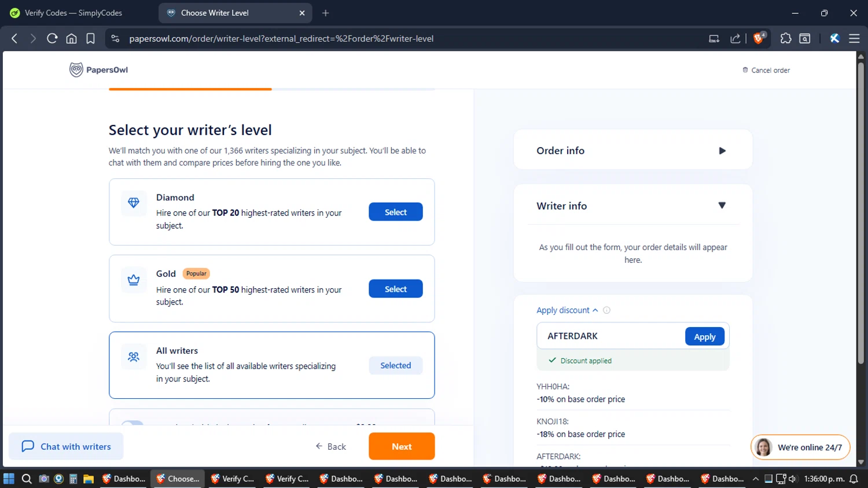Click the browser forward arrow
This screenshot has height=488, width=868.
33,38
